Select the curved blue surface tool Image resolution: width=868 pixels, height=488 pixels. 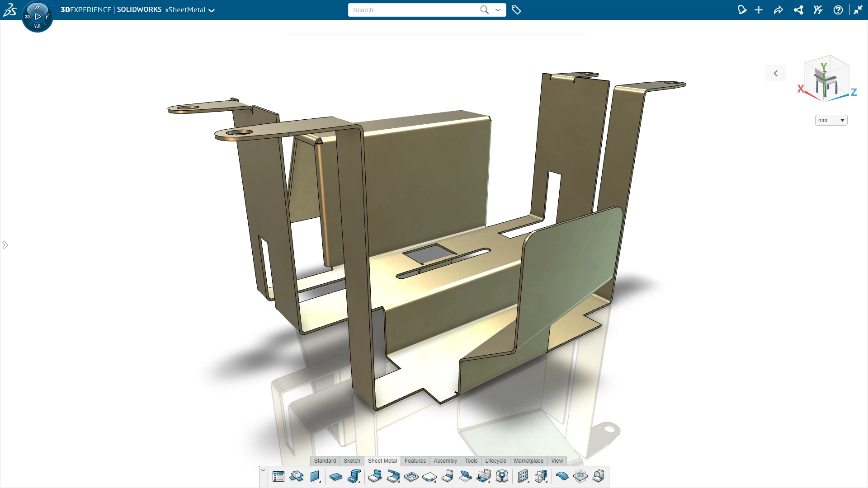click(x=562, y=477)
